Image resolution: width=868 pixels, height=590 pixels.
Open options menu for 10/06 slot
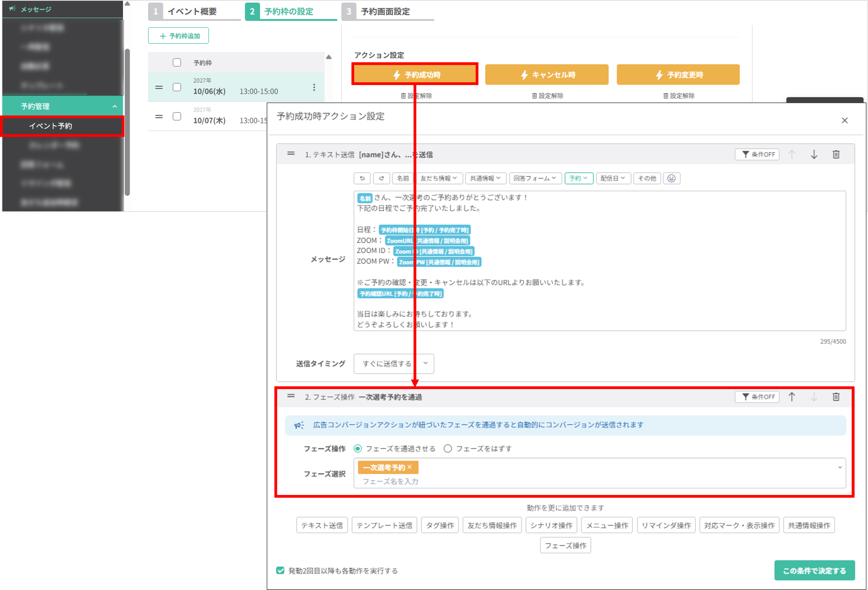click(x=314, y=87)
